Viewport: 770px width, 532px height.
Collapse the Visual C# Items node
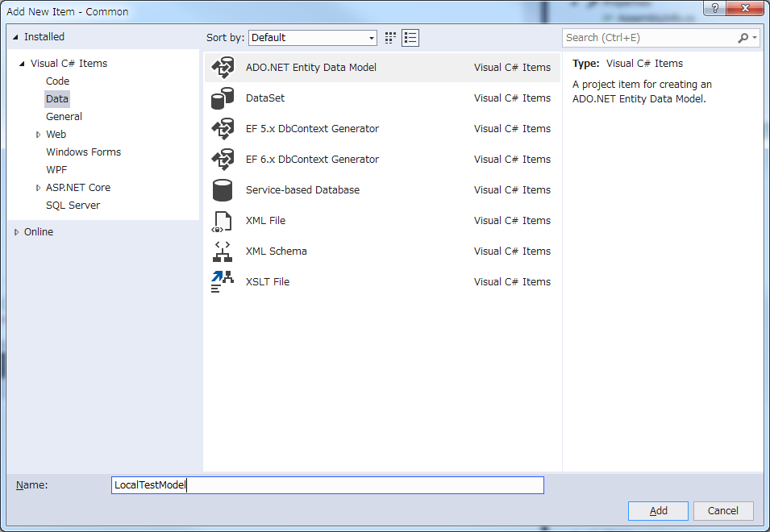tap(22, 64)
